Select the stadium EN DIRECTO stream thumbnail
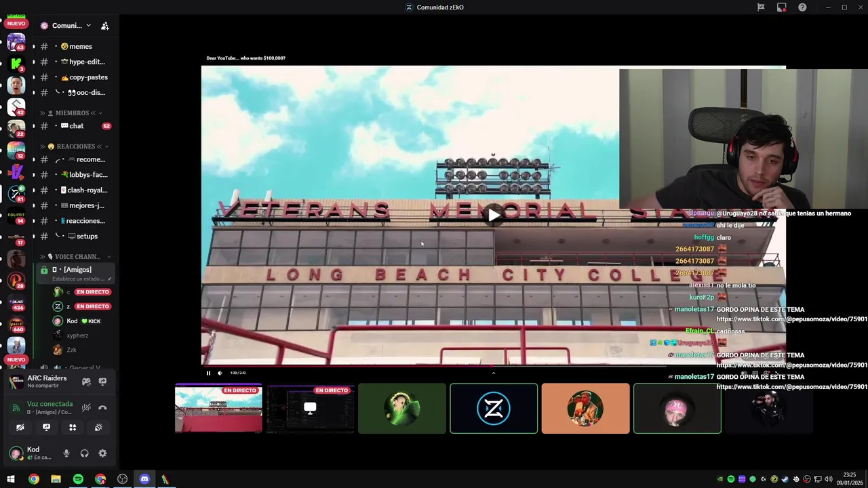Viewport: 868px width, 488px height. (218, 409)
